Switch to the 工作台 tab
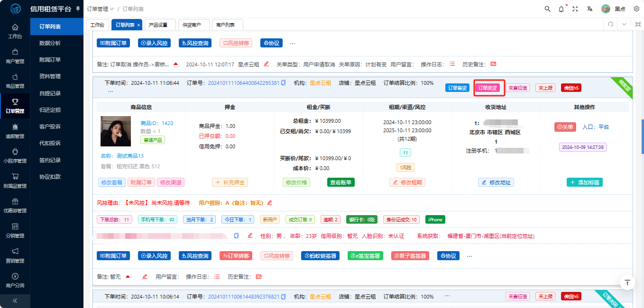 pos(97,25)
